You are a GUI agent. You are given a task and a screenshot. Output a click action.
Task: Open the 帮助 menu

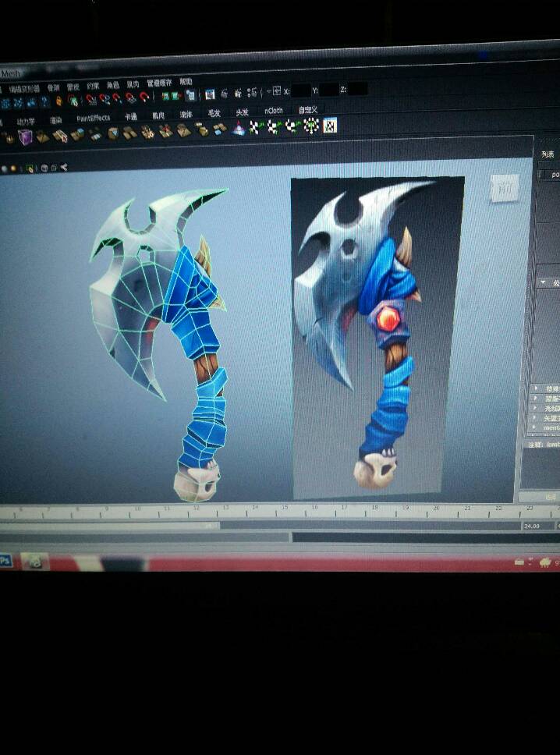186,81
